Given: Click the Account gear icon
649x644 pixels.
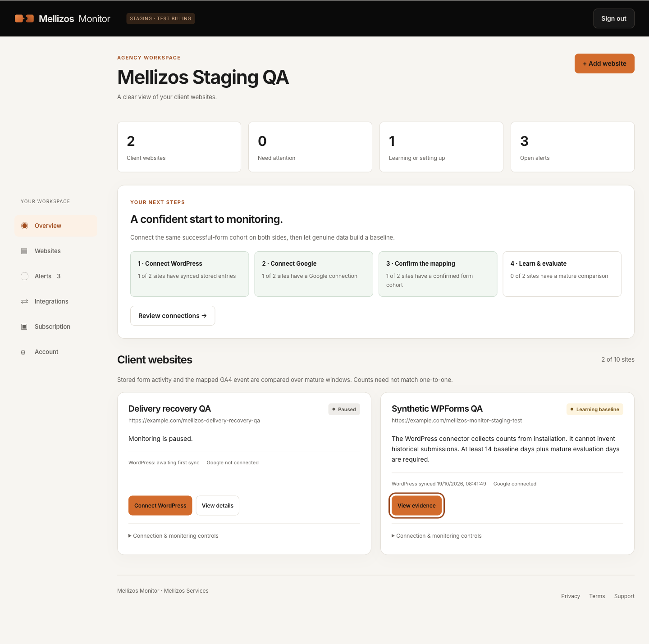Looking at the screenshot, I should click(x=23, y=352).
